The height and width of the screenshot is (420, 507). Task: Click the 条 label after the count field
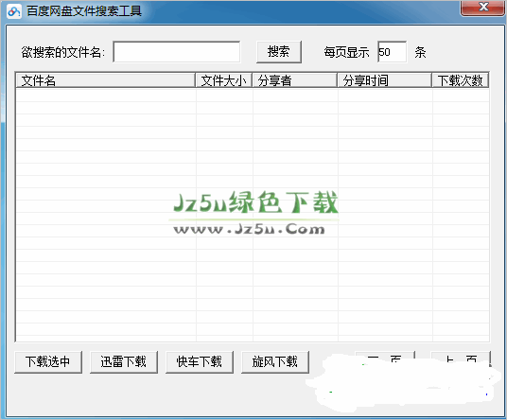click(x=420, y=52)
